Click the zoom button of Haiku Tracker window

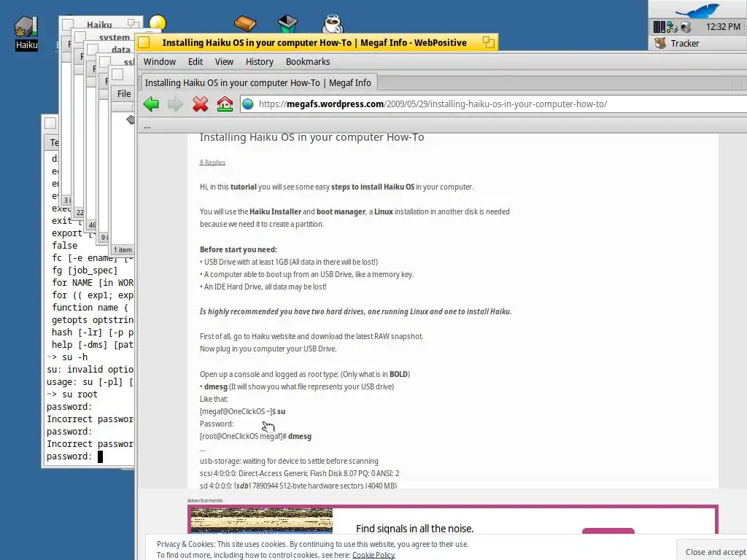pyautogui.click(x=133, y=23)
